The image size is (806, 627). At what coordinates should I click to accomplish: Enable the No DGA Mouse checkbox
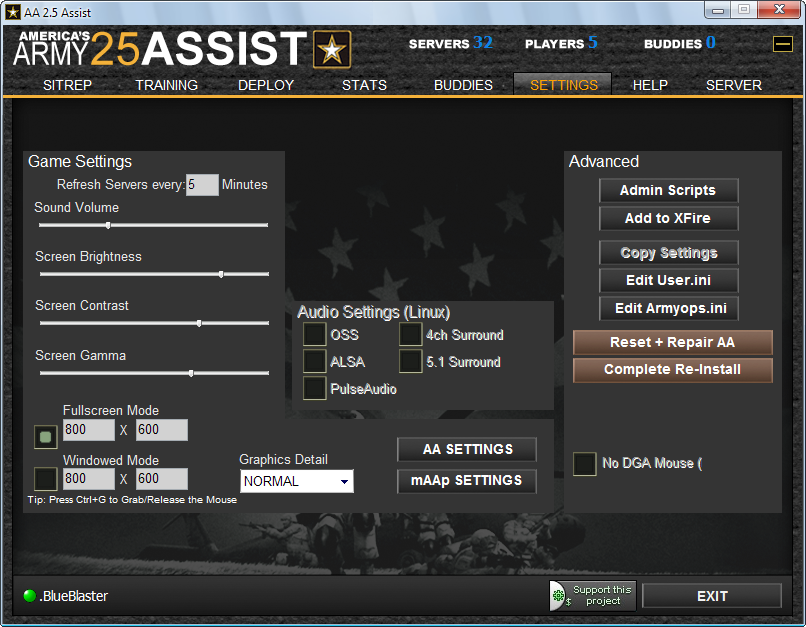585,464
